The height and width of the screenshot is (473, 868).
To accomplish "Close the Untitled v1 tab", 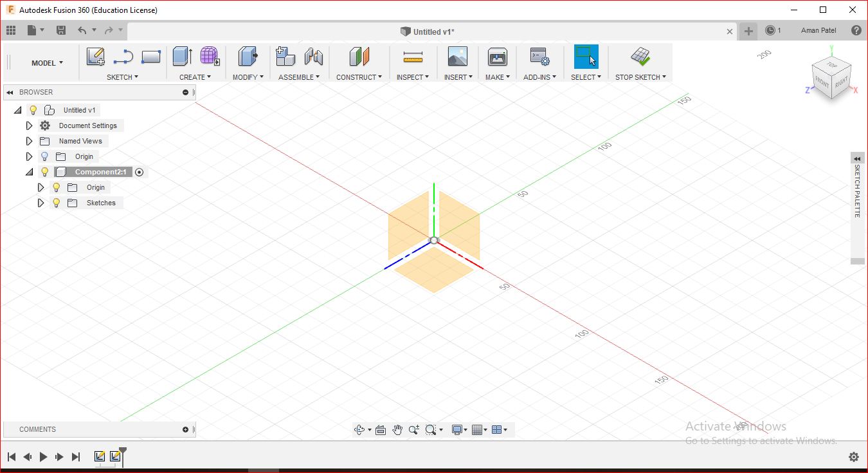I will [730, 31].
